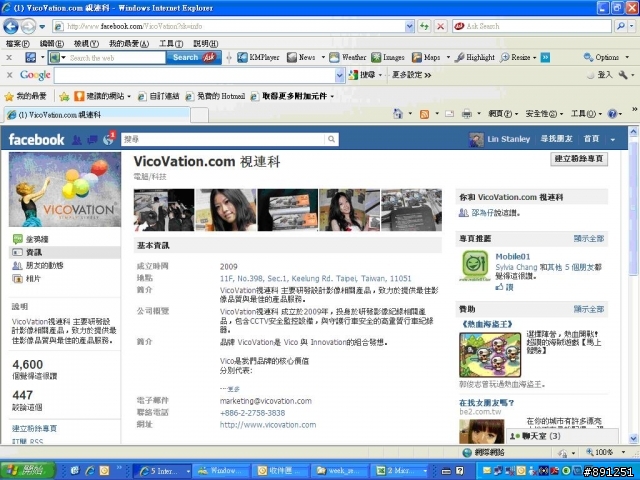Click Facebook friend requests icon
Image resolution: width=640 pixels, height=480 pixels.
(x=77, y=140)
